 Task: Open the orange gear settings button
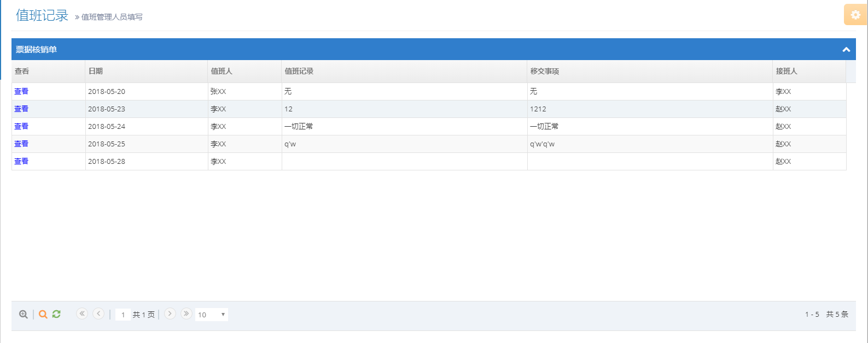point(855,15)
